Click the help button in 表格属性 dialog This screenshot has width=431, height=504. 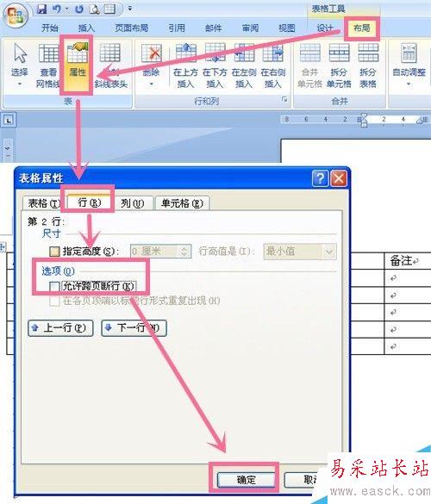(x=320, y=178)
